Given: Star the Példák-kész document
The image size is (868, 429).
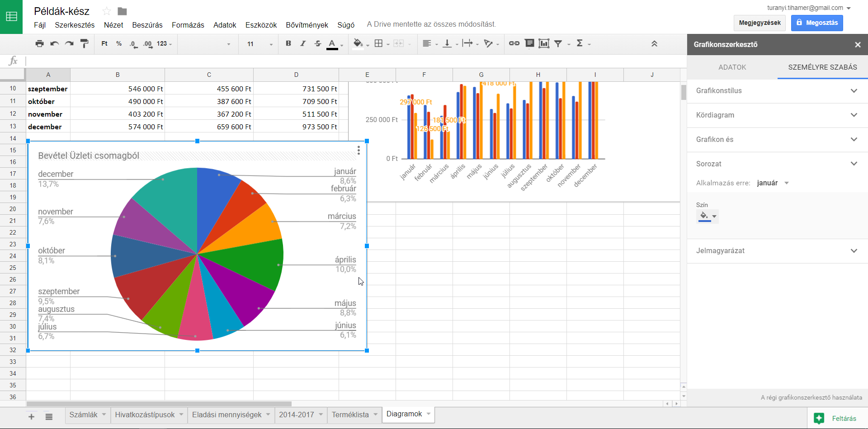Looking at the screenshot, I should [107, 11].
